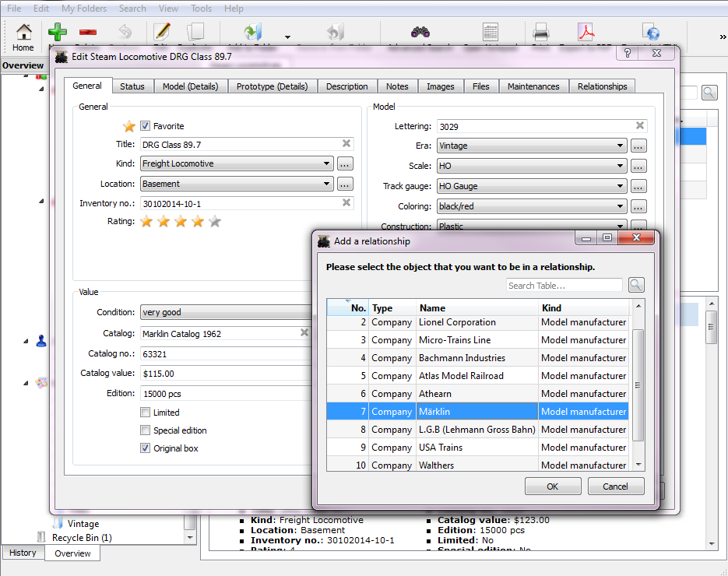This screenshot has width=728, height=576.
Task: Click the ellipsis button next to Era
Action: [638, 146]
